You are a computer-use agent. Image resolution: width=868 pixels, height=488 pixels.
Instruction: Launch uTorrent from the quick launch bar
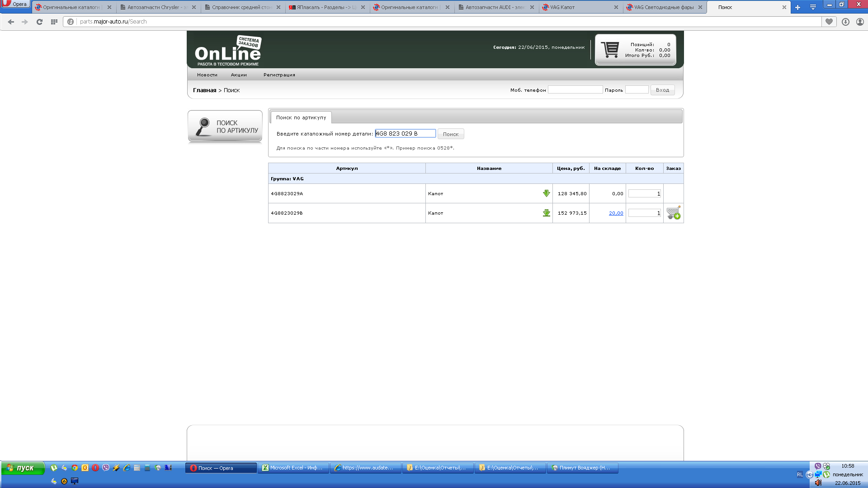tap(54, 468)
